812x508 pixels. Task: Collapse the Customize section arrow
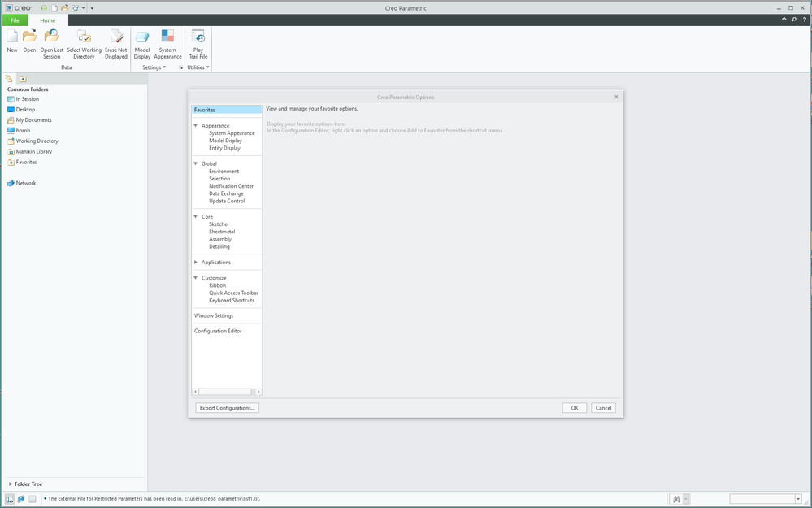pyautogui.click(x=196, y=277)
